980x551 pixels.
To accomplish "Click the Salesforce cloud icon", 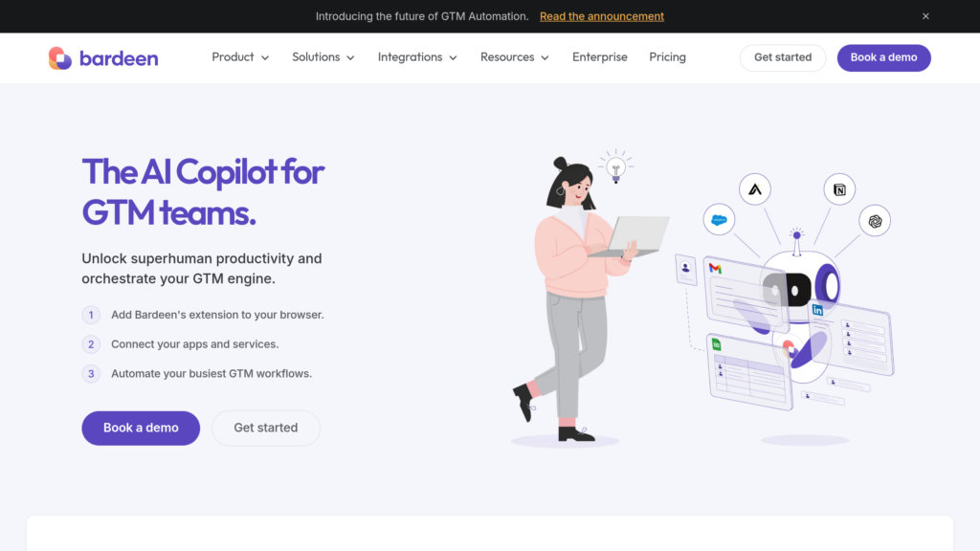I will pyautogui.click(x=719, y=220).
